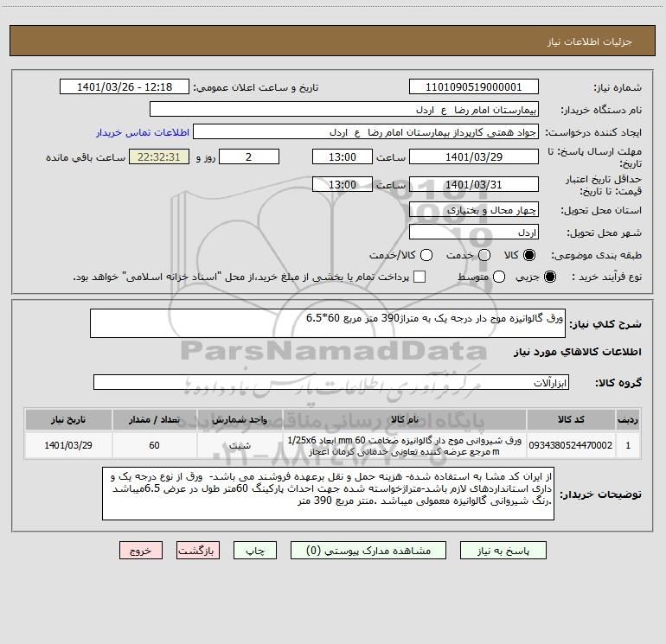Click the product code cell 0934380524470002
666x644 pixels.
(x=571, y=445)
